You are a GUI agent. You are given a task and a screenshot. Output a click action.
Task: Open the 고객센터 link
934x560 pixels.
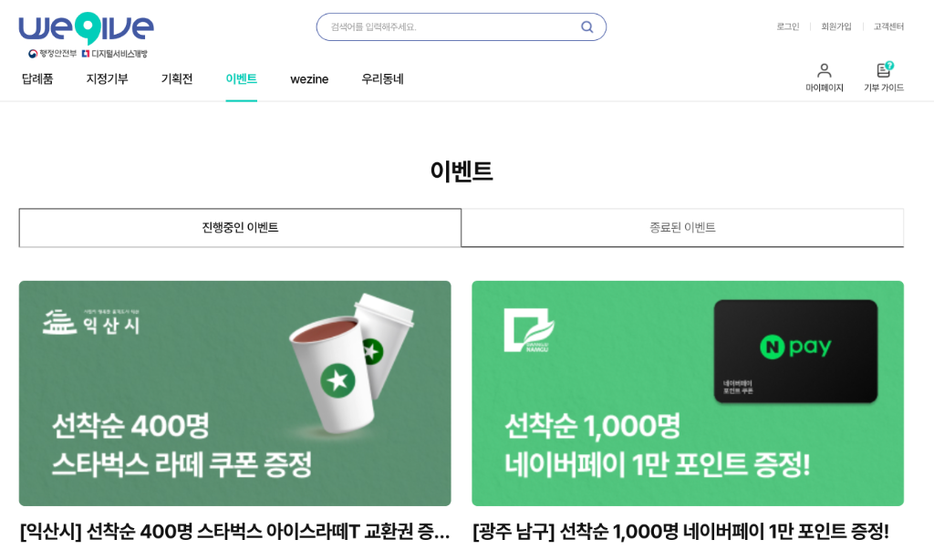(x=888, y=26)
